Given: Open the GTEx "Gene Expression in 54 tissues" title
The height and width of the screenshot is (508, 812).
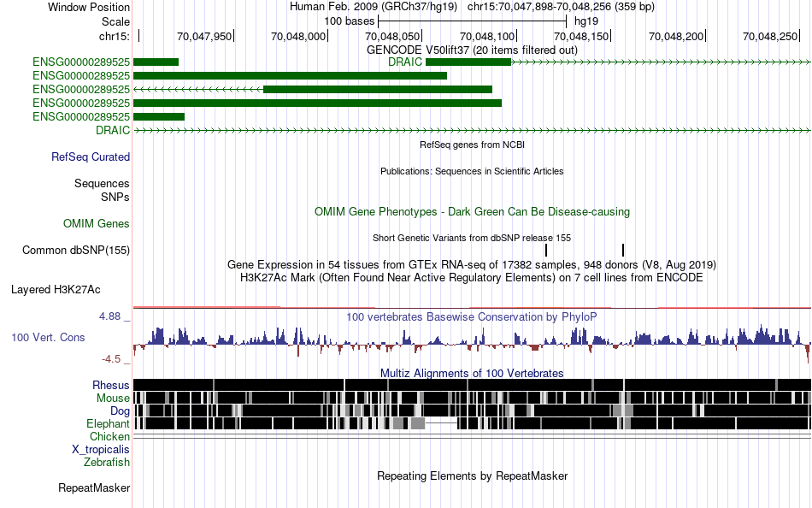Looking at the screenshot, I should [472, 264].
